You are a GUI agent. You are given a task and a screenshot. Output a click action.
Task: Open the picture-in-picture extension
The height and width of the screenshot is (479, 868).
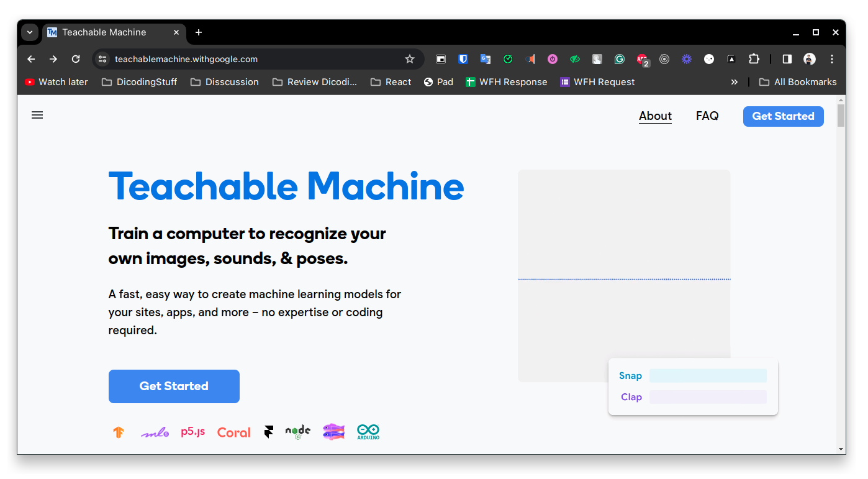click(x=441, y=59)
